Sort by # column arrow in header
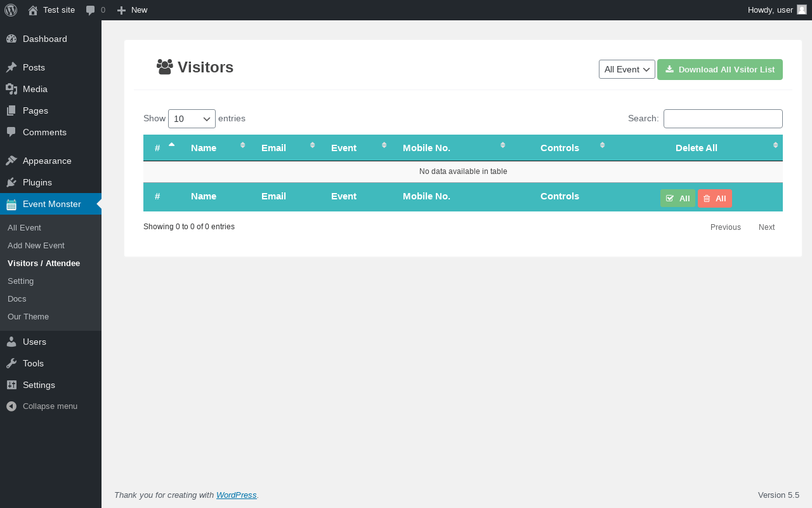 (x=171, y=145)
